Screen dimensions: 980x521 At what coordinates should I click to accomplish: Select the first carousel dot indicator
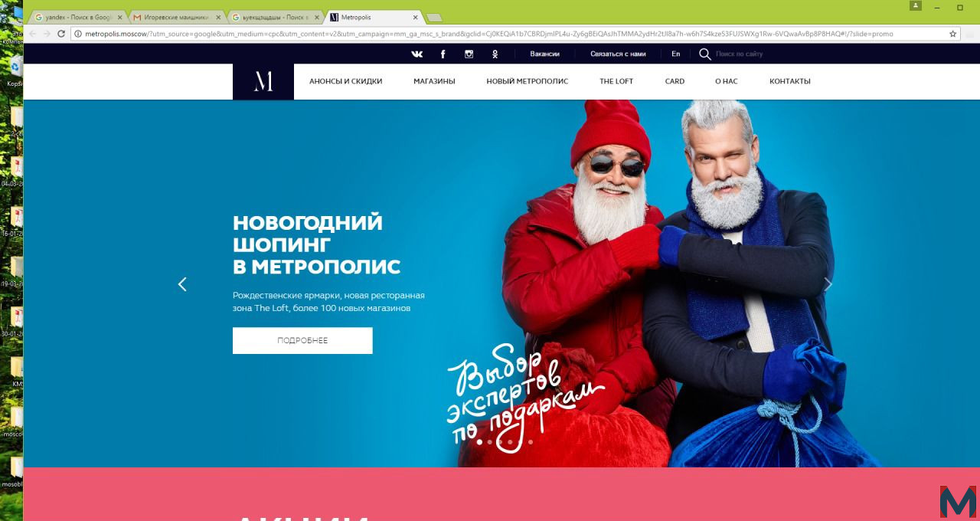pyautogui.click(x=479, y=442)
